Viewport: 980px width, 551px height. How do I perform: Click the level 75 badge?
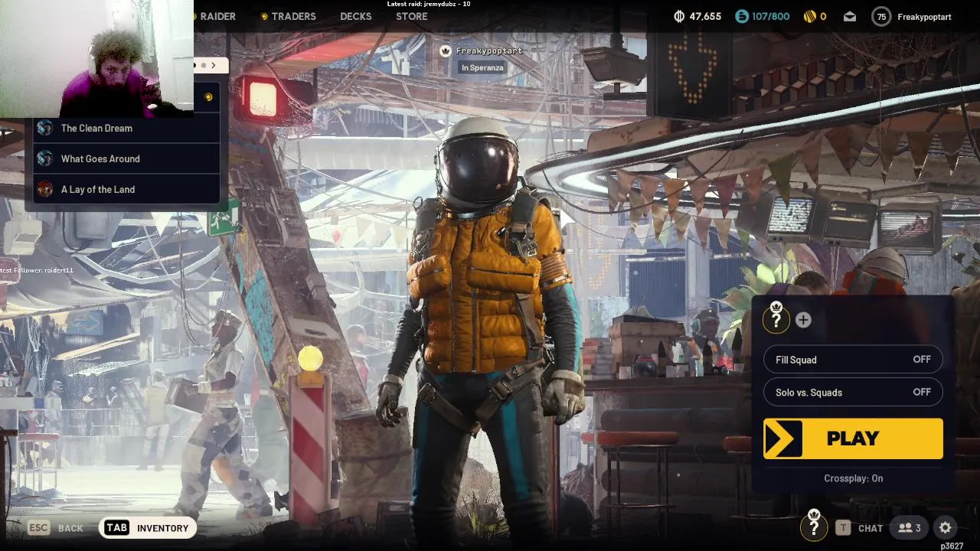pyautogui.click(x=881, y=16)
